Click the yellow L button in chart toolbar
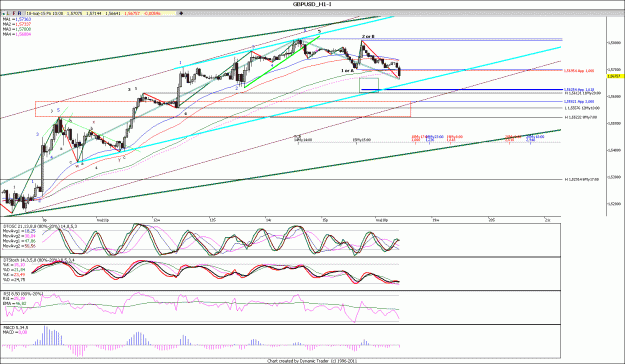The width and height of the screenshot is (625, 364). click(8, 13)
